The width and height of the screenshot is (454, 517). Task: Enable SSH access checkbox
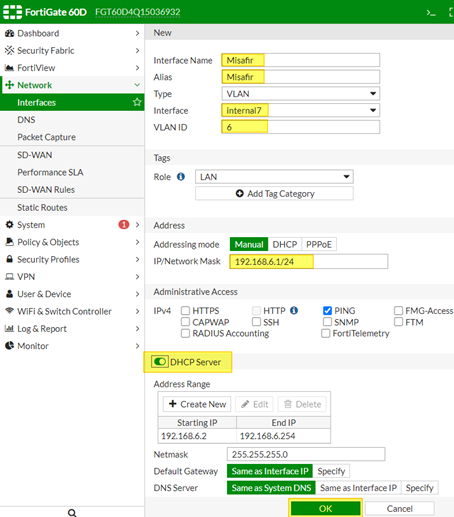click(x=256, y=322)
